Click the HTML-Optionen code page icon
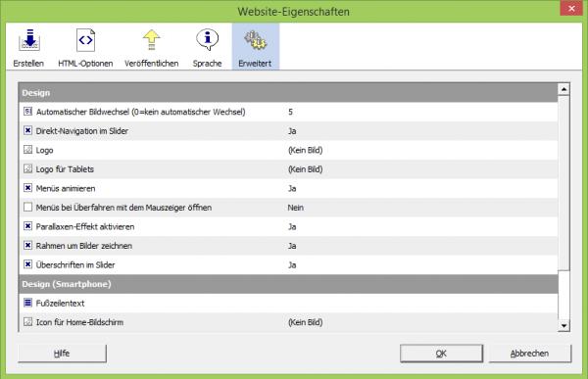Viewport: 588px width, 379px height. pos(85,40)
